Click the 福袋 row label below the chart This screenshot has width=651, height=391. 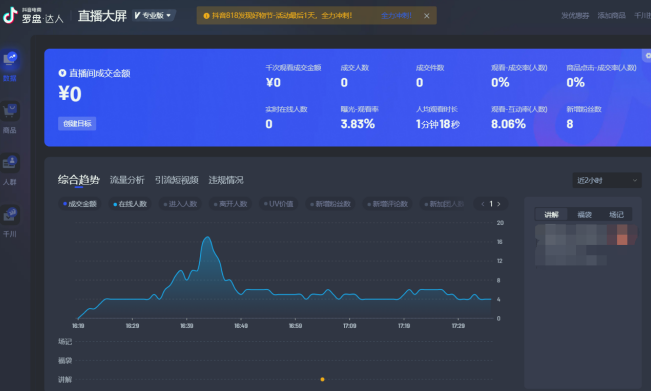tap(65, 360)
